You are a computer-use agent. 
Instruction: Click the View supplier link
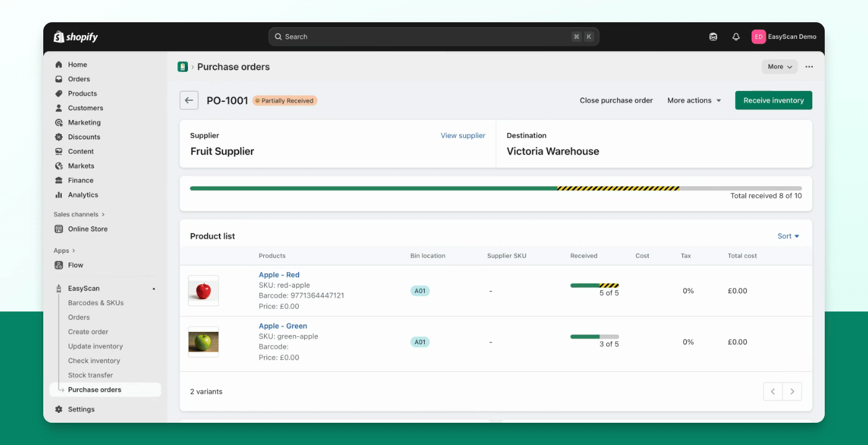462,135
